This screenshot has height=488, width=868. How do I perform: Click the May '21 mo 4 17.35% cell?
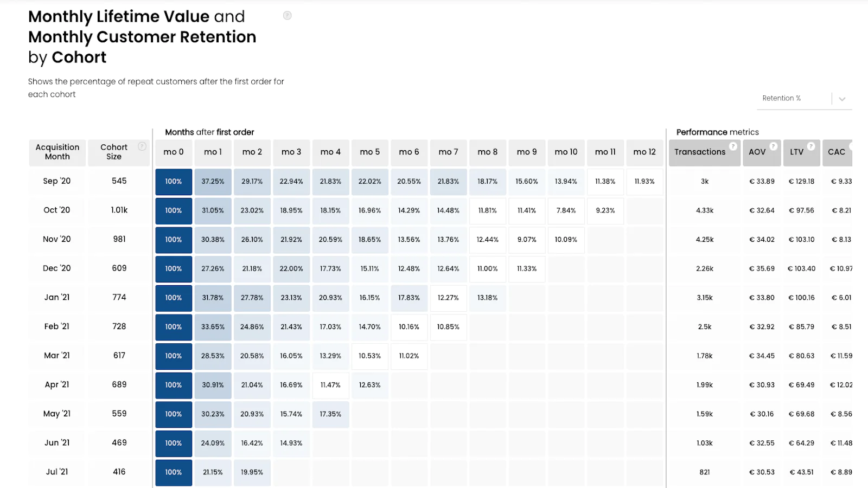coord(330,414)
